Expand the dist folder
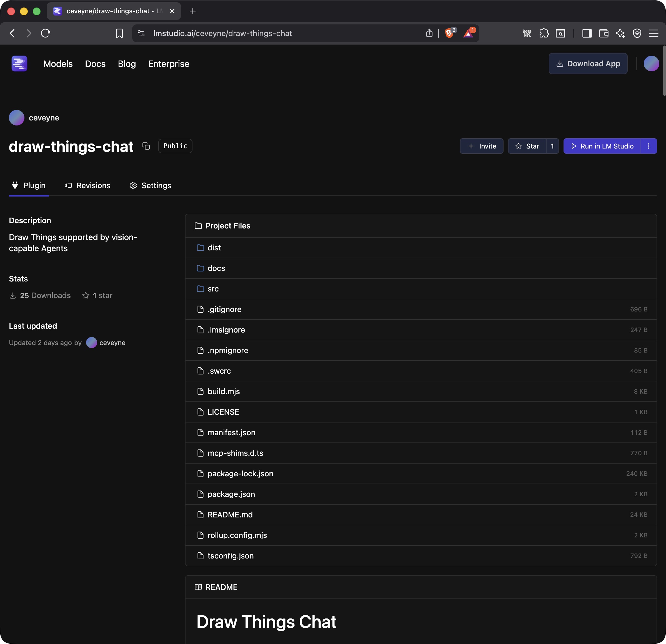The width and height of the screenshot is (666, 644). (214, 248)
